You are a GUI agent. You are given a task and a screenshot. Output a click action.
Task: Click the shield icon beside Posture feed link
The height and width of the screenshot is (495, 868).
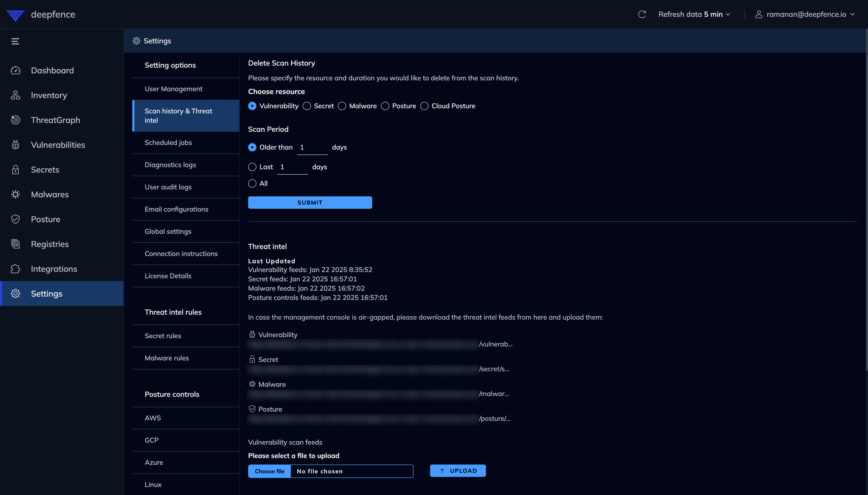(252, 409)
